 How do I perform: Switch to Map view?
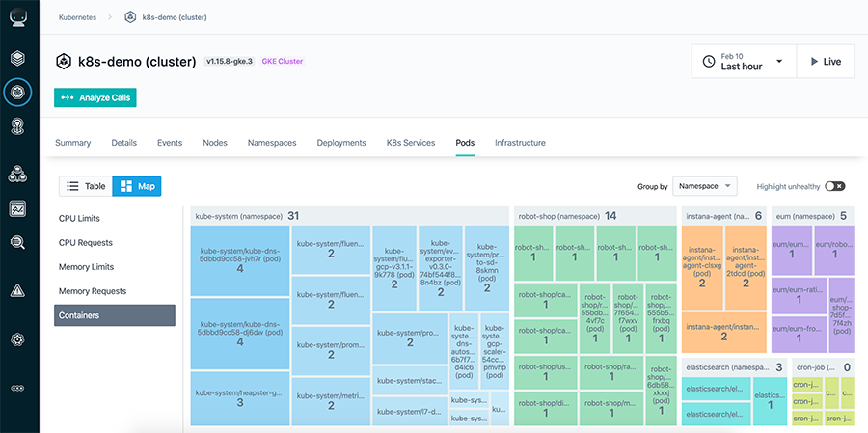point(137,186)
